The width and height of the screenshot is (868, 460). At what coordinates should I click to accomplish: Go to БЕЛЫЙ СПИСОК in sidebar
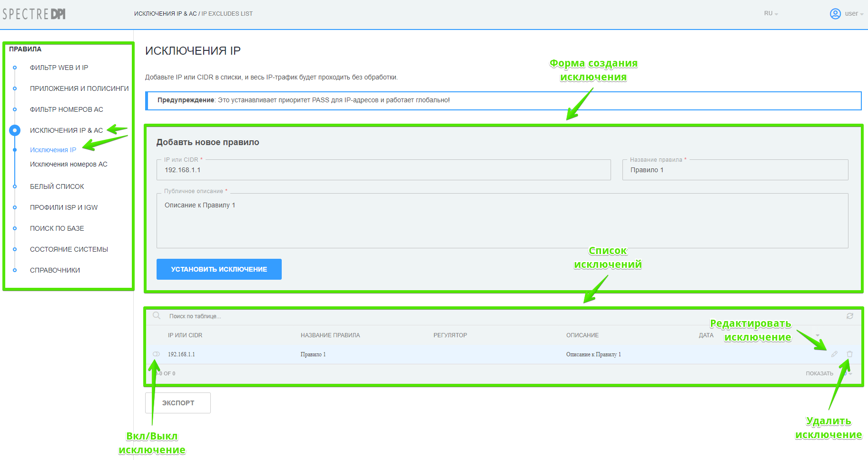click(x=57, y=186)
